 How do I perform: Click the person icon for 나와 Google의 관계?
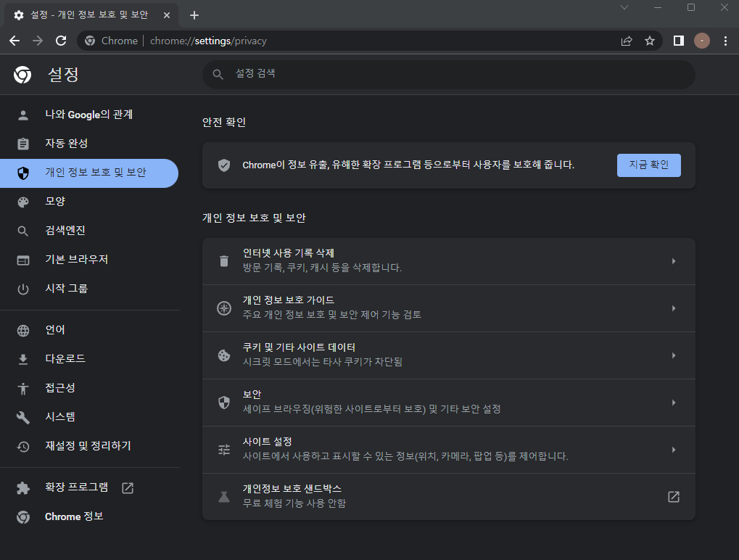pyautogui.click(x=23, y=115)
